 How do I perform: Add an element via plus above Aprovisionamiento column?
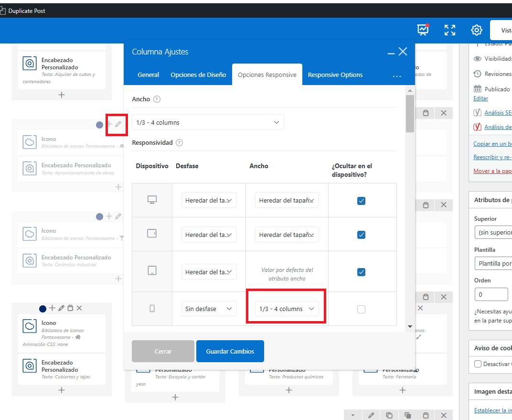tap(109, 124)
